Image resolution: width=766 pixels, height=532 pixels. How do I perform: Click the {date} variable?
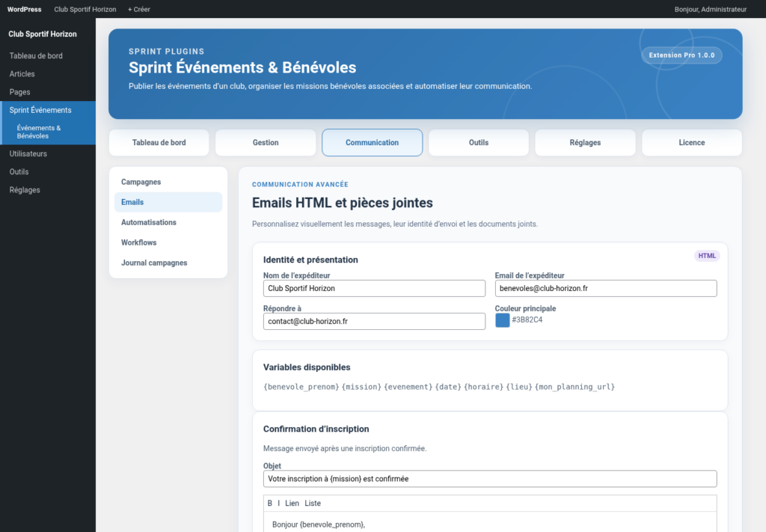tap(448, 387)
